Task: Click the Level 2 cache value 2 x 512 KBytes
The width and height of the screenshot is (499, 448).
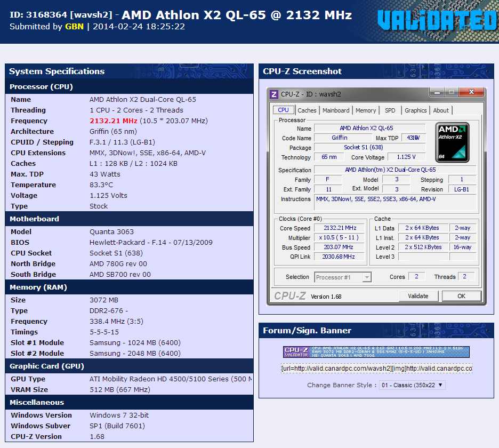Action: pyautogui.click(x=423, y=247)
